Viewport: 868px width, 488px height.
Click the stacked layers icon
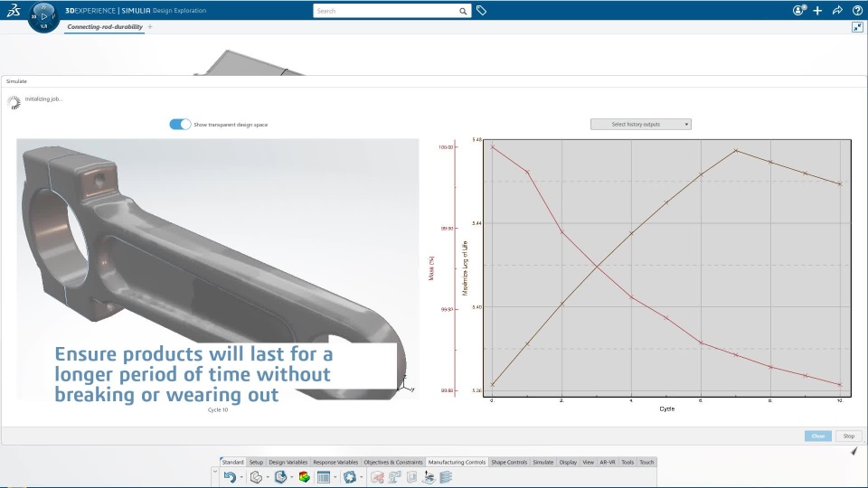446,477
